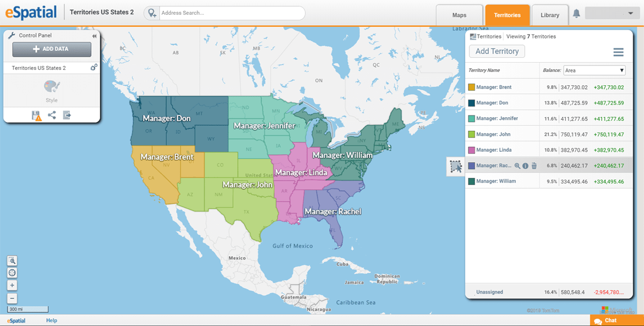This screenshot has height=326, width=644.
Task: Switch to the Maps tab
Action: [x=459, y=15]
